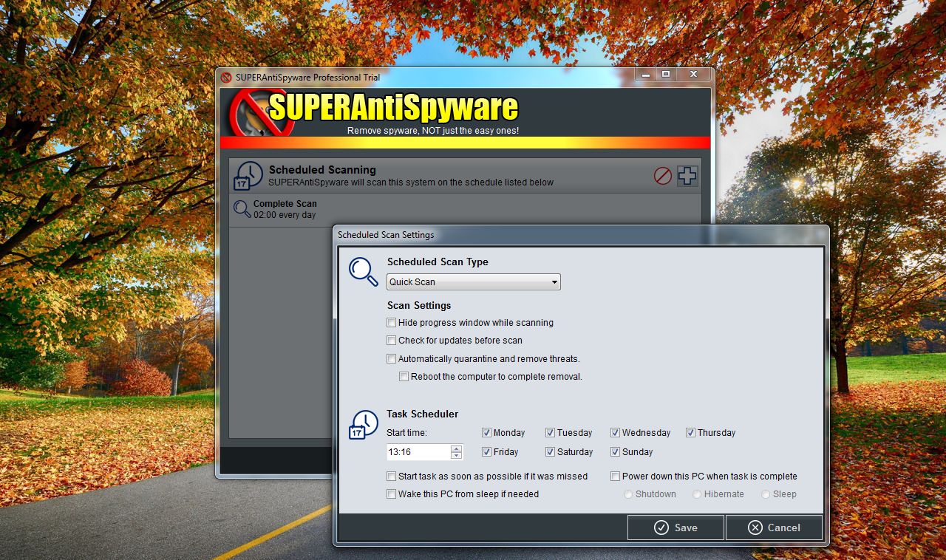
Task: Uncheck the Saturday checkbox
Action: pos(551,452)
